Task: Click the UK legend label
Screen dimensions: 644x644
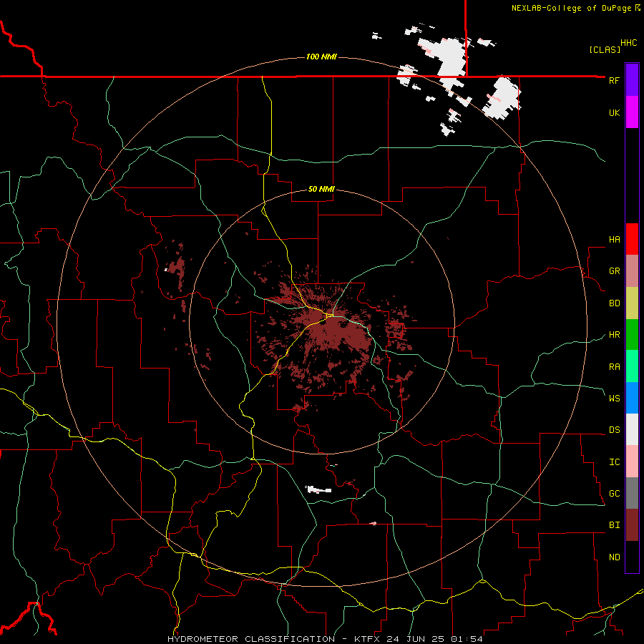Action: (614, 112)
